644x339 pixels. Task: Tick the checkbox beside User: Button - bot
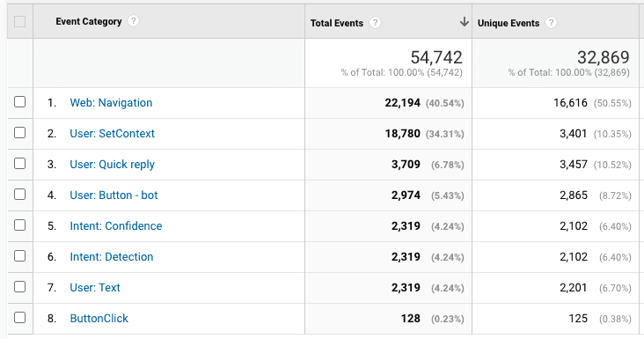tap(19, 194)
